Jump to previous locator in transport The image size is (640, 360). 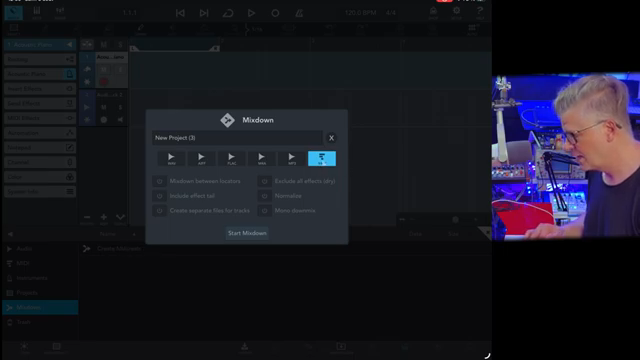180,13
